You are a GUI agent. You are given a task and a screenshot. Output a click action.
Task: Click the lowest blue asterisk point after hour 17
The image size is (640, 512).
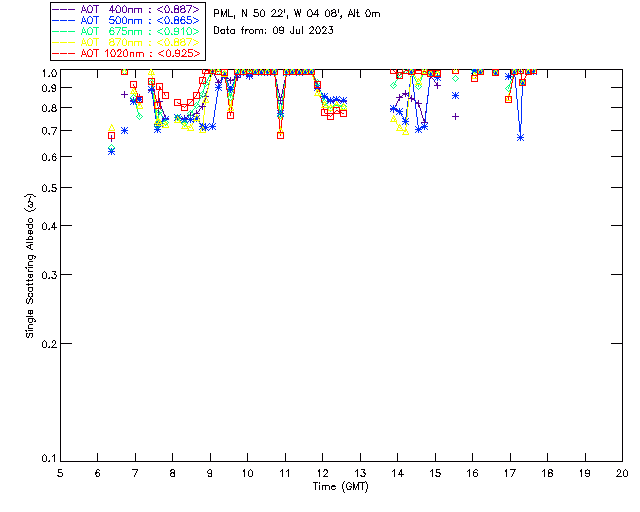[x=520, y=138]
